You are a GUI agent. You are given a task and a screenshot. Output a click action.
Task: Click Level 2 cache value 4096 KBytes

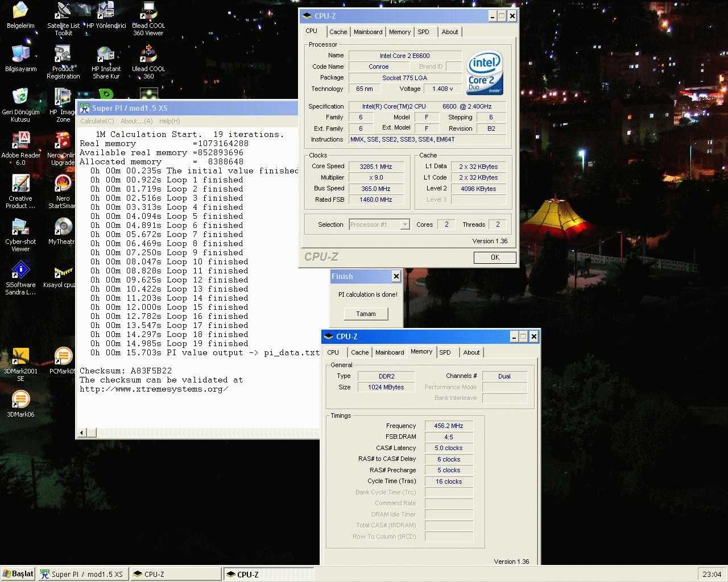point(478,189)
